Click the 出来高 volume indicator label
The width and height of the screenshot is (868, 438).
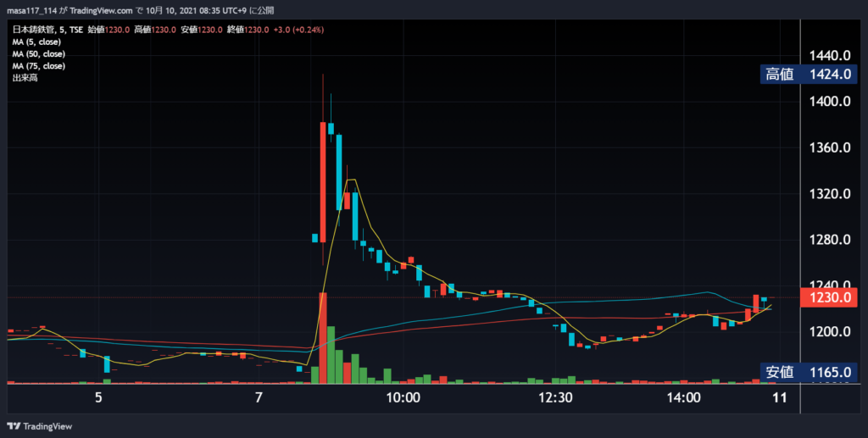coord(25,78)
